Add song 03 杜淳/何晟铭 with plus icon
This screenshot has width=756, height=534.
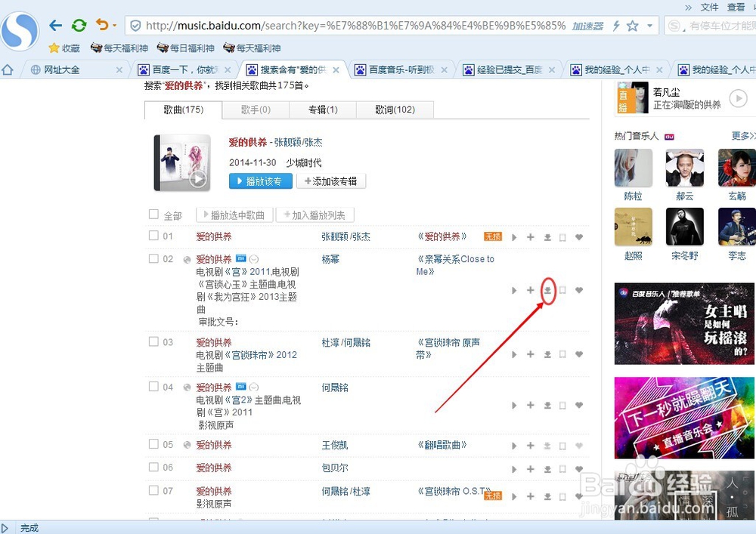[531, 354]
